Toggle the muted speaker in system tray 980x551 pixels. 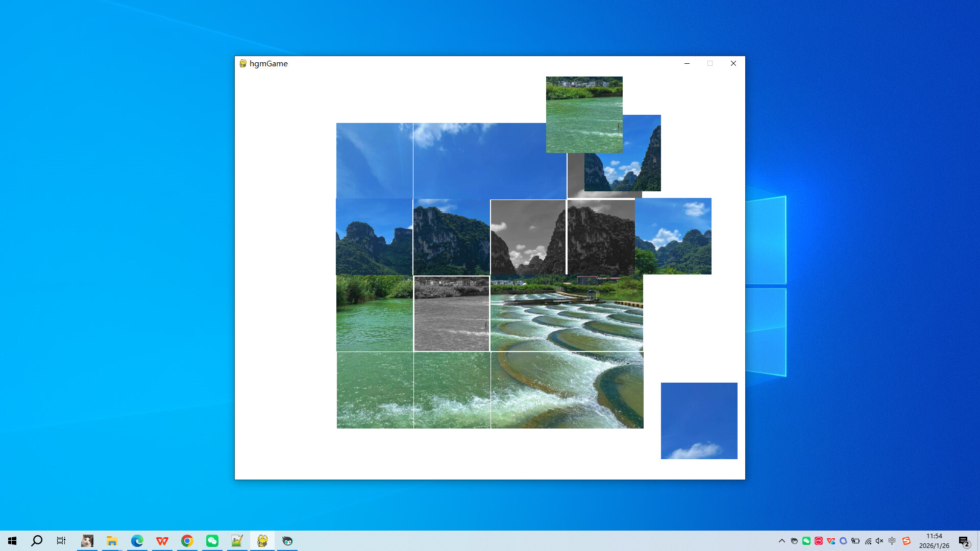pyautogui.click(x=879, y=540)
